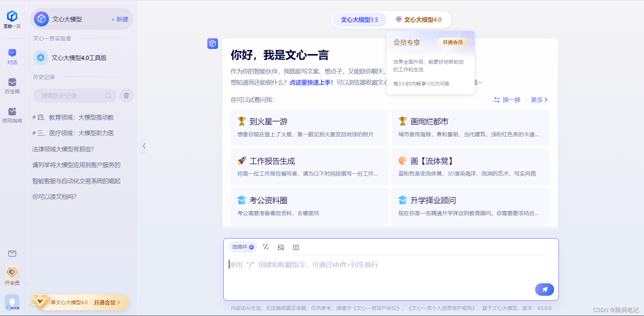Image resolution: width=644 pixels, height=316 pixels.
Task: Open history '智能客服与自动化交易系统的崛起'
Action: tap(76, 181)
